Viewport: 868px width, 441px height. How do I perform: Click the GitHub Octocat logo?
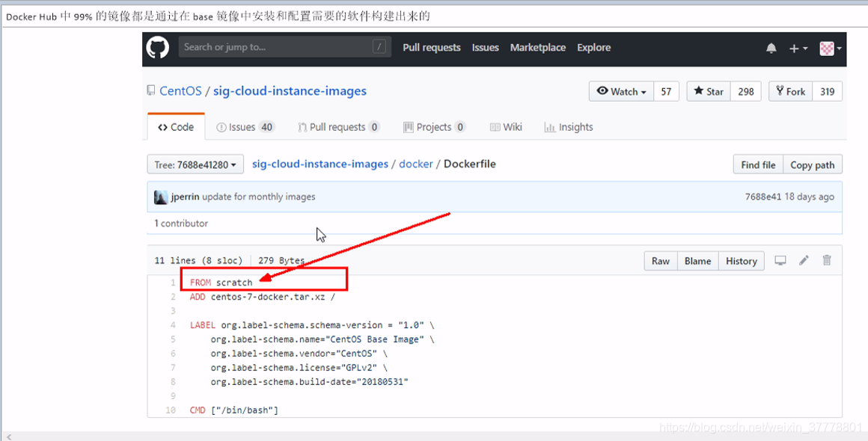158,48
